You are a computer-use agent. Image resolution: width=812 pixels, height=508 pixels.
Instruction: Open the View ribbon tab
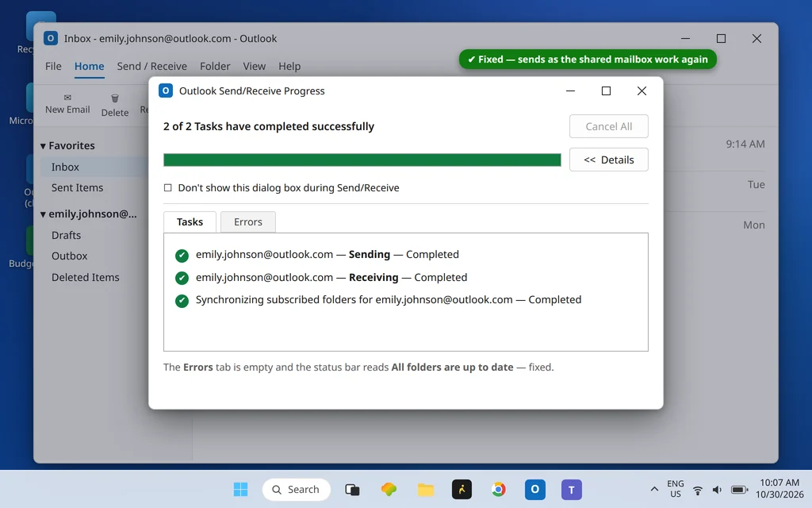[255, 67]
